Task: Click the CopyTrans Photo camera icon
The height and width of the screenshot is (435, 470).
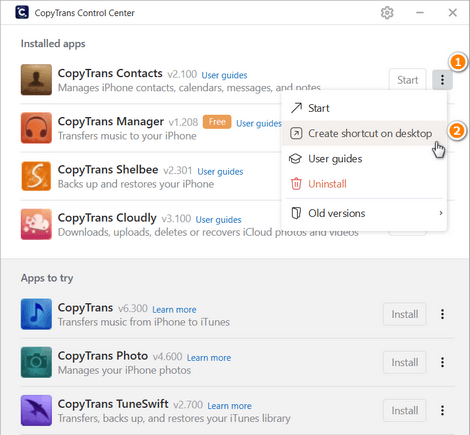Action: (36, 362)
